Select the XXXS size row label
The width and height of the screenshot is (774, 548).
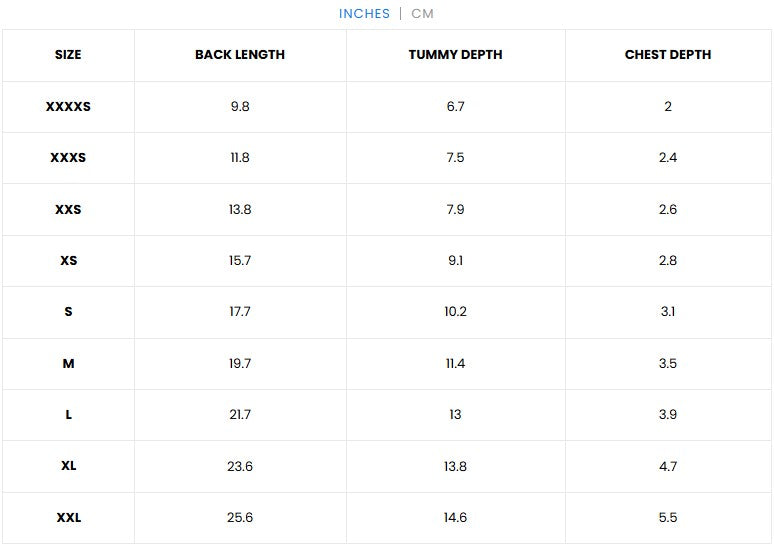coord(68,158)
